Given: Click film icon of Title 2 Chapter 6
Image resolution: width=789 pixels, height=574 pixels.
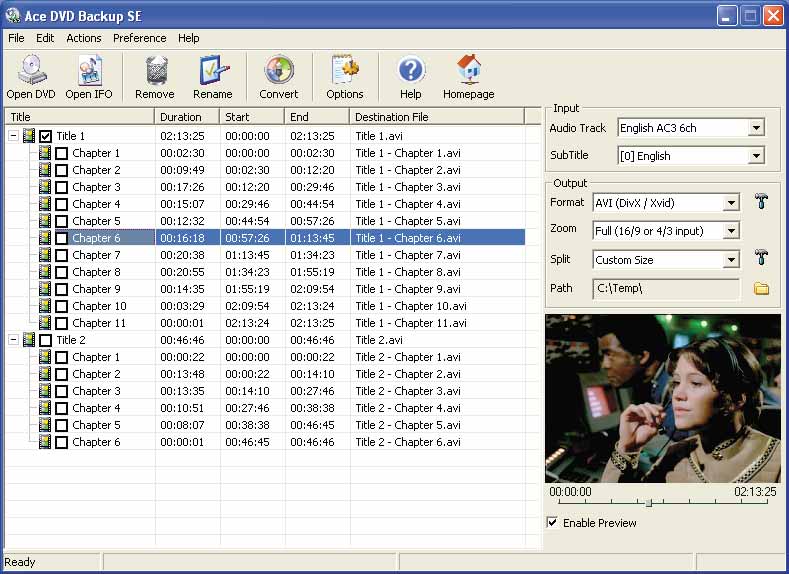Looking at the screenshot, I should 45,442.
